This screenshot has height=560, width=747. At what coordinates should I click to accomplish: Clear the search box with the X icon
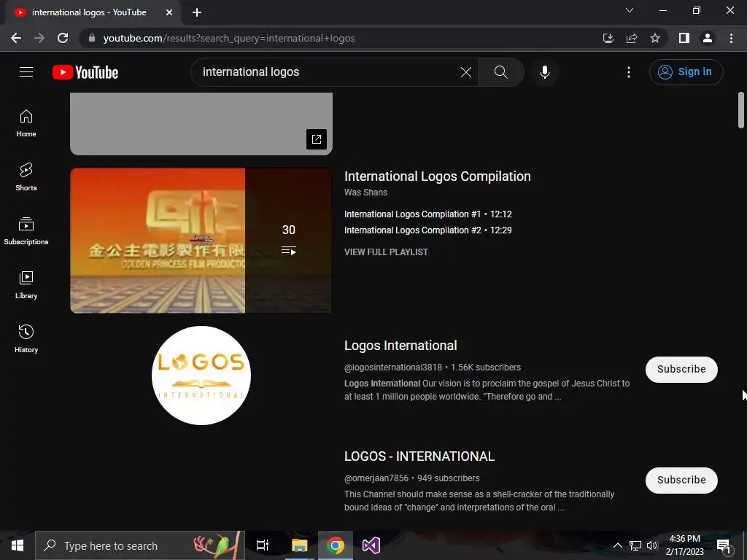click(466, 72)
